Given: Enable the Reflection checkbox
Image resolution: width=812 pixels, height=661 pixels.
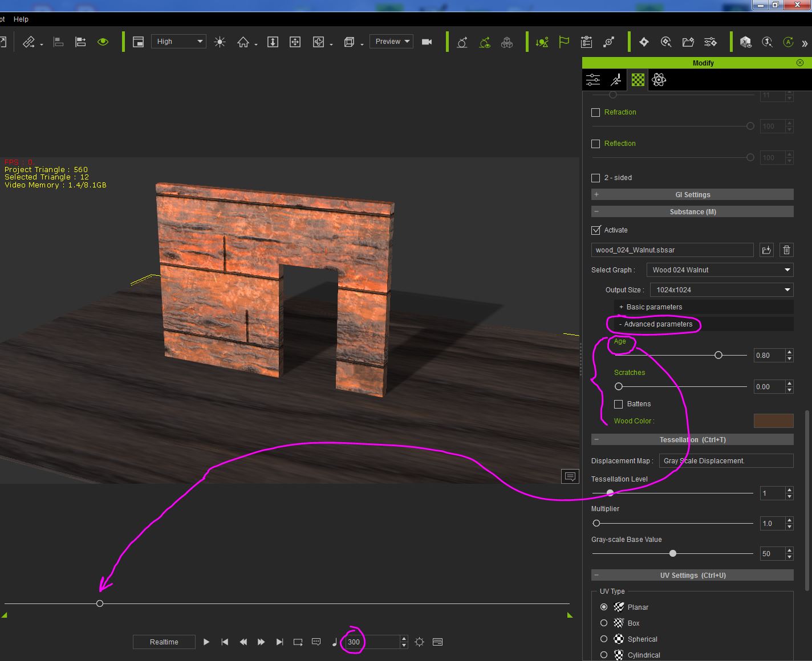Looking at the screenshot, I should point(596,144).
